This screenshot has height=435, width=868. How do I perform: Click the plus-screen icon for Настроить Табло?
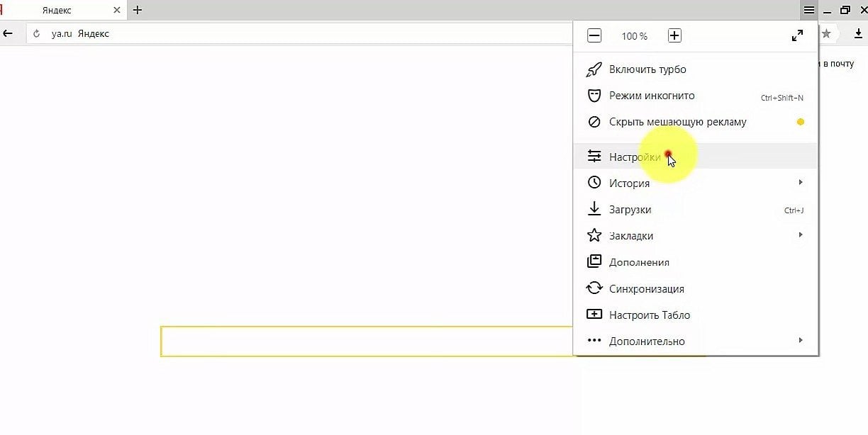(594, 315)
